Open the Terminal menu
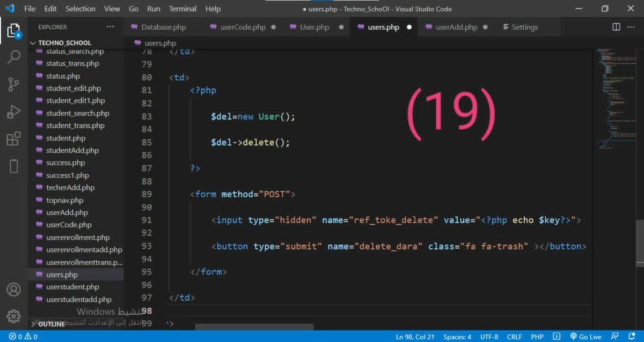This screenshot has height=342, width=644. point(182,9)
